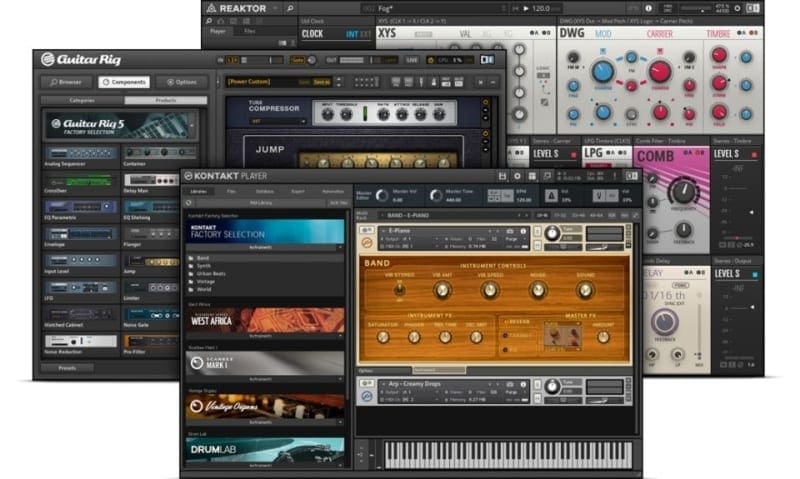The height and width of the screenshot is (479, 800).
Task: Select Kontakt Libraries tab
Action: pos(198,191)
